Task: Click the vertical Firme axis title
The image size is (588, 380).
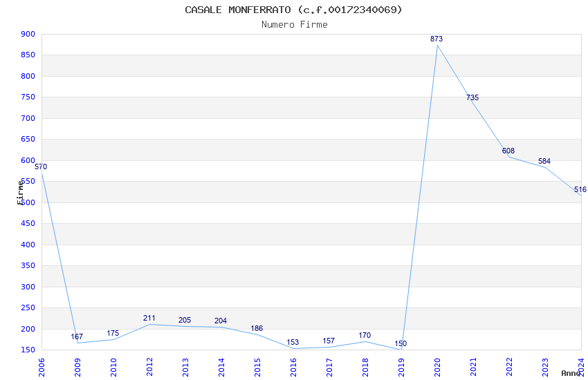Action: (x=21, y=193)
